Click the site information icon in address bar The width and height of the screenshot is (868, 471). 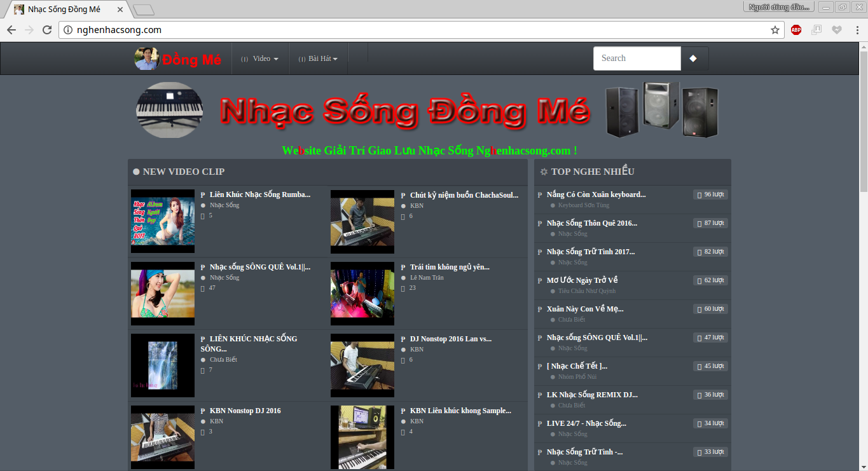point(68,30)
